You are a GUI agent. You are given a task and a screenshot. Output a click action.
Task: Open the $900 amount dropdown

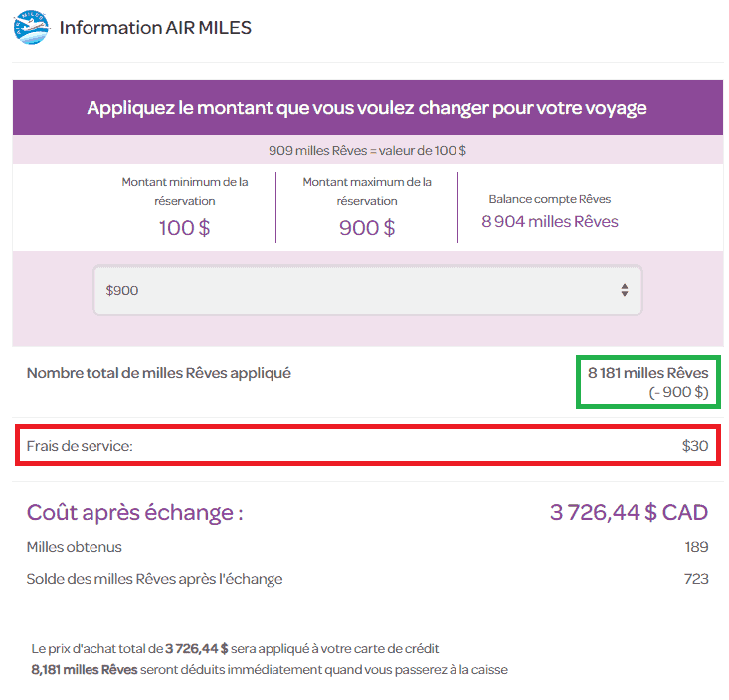point(367,290)
